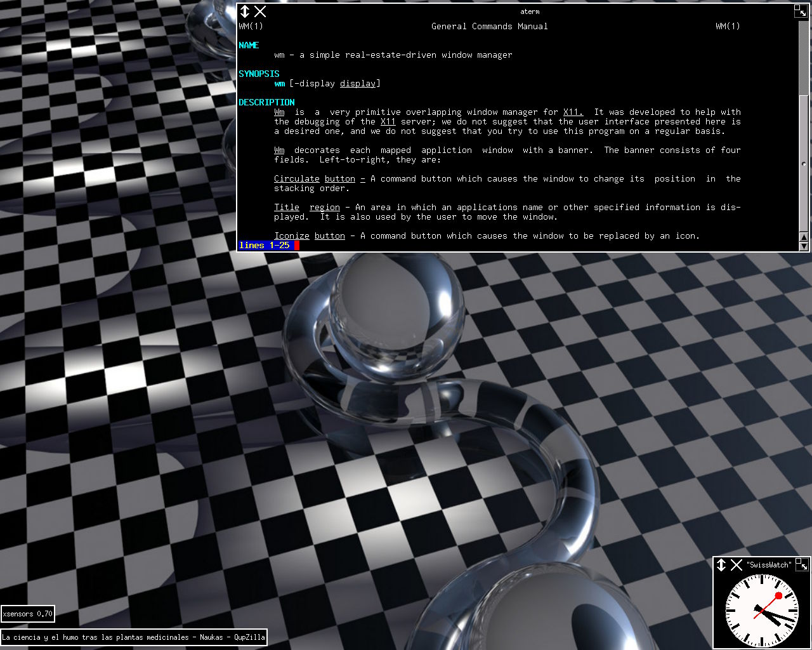Click the iconize button on the aterm banner
812x650 pixels.
click(801, 11)
